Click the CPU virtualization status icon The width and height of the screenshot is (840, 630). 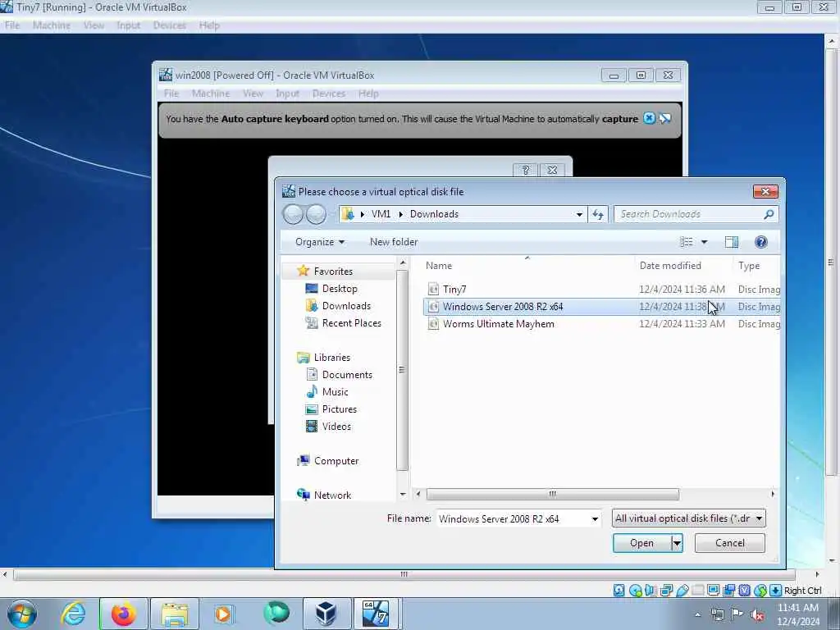point(744,591)
